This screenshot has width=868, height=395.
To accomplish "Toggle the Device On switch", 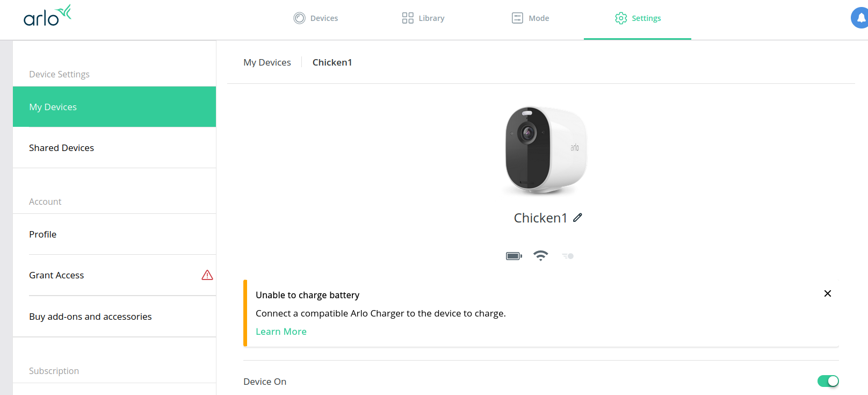I will pos(828,381).
